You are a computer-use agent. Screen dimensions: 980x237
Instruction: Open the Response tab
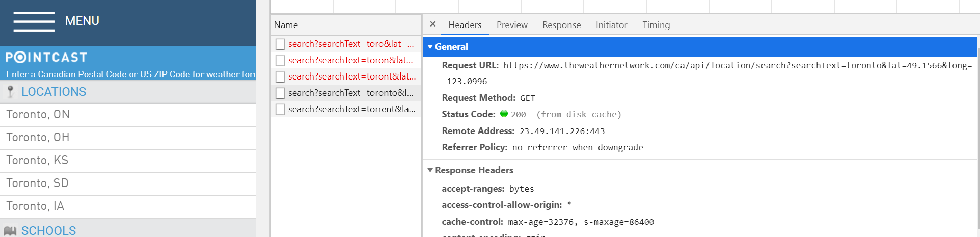tap(561, 25)
